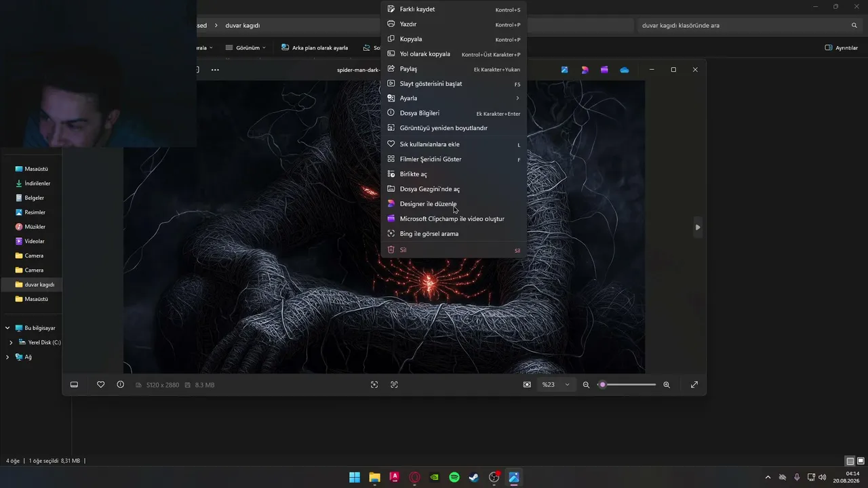868x488 pixels.
Task: Open the Opera GX browser taskbar icon
Action: pos(414,477)
